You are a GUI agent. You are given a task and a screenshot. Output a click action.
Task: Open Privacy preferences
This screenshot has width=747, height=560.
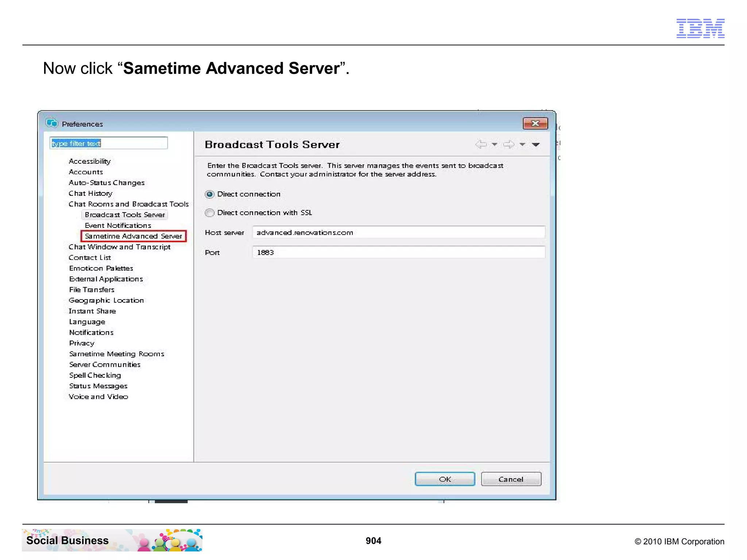coord(82,343)
